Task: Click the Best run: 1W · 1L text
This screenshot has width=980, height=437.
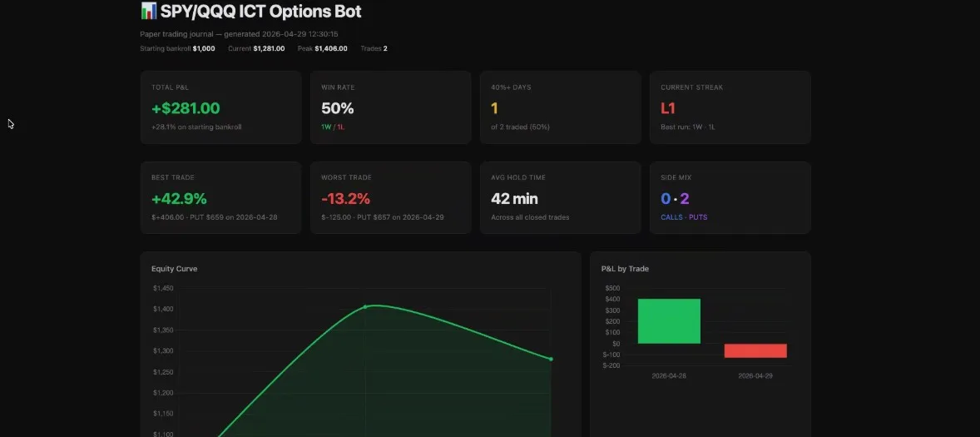Action: coord(687,127)
